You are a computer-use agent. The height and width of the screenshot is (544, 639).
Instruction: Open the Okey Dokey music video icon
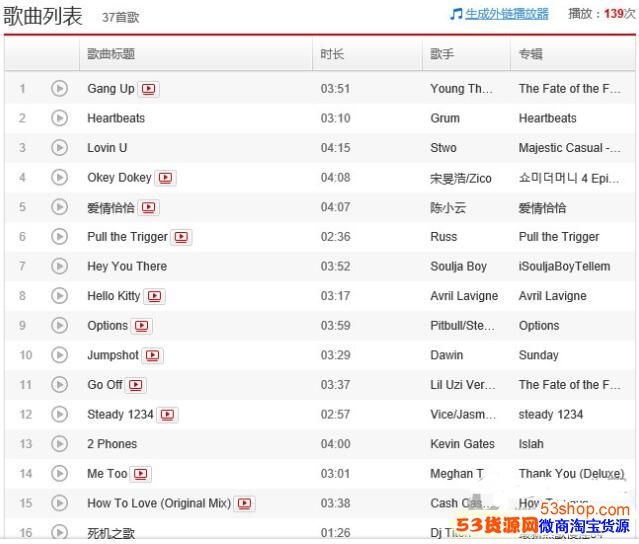click(x=165, y=178)
